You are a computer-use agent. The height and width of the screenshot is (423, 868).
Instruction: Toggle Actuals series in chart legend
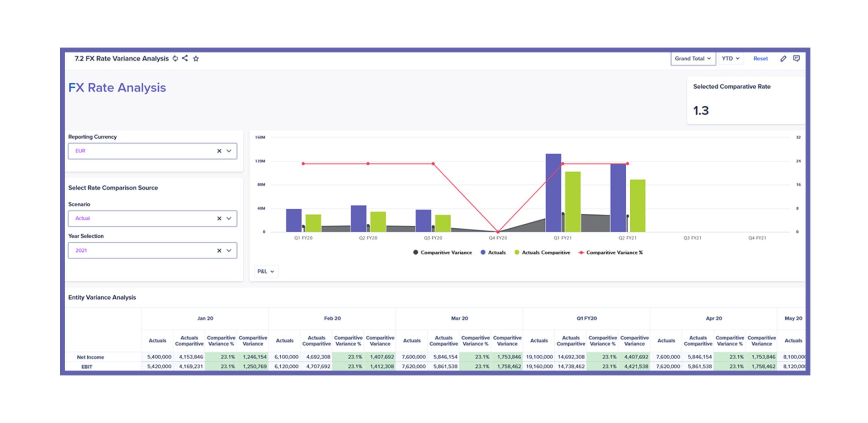click(x=493, y=253)
